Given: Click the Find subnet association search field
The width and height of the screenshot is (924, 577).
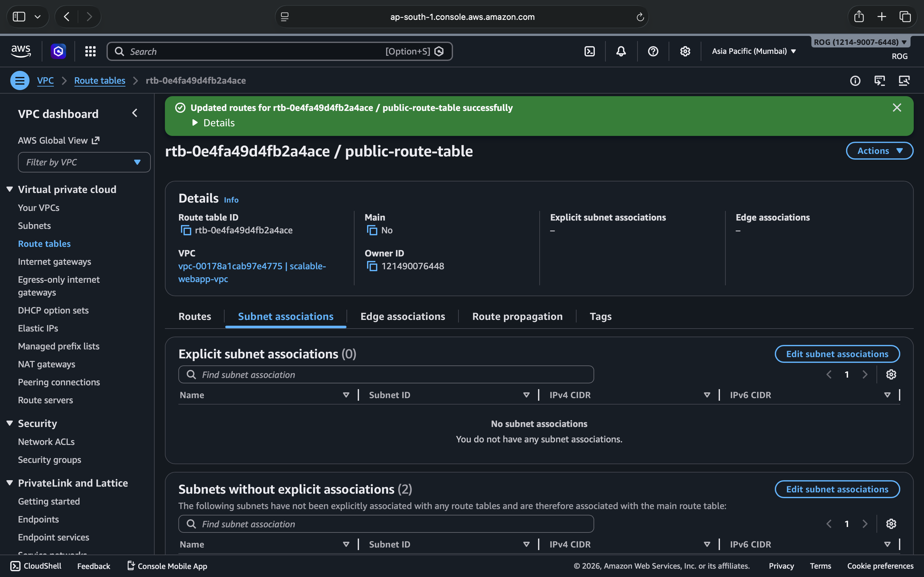Looking at the screenshot, I should tap(386, 374).
